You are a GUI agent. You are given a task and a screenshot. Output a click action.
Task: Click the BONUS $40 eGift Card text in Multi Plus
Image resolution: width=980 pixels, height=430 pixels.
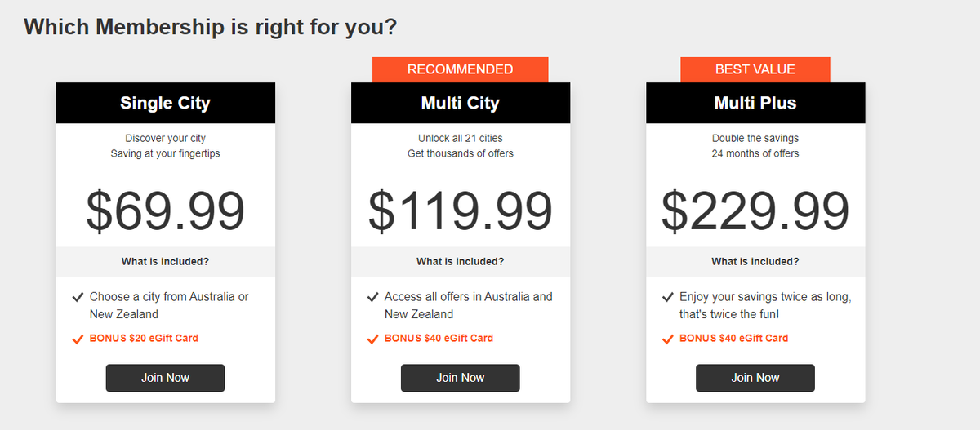pyautogui.click(x=734, y=338)
